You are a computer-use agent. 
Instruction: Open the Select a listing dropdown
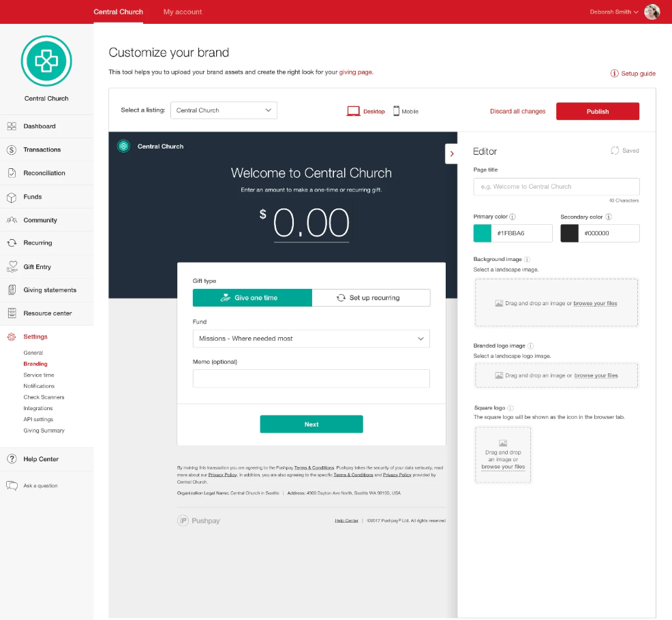point(224,110)
